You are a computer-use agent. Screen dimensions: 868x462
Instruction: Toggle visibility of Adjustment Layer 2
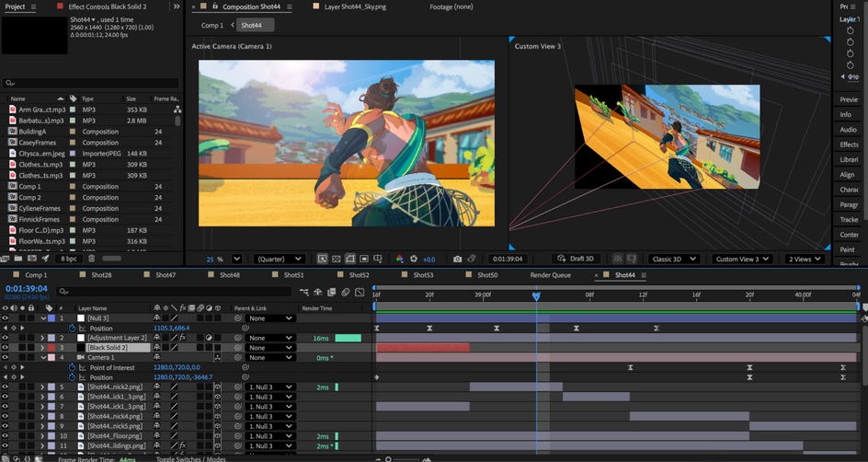click(x=5, y=338)
